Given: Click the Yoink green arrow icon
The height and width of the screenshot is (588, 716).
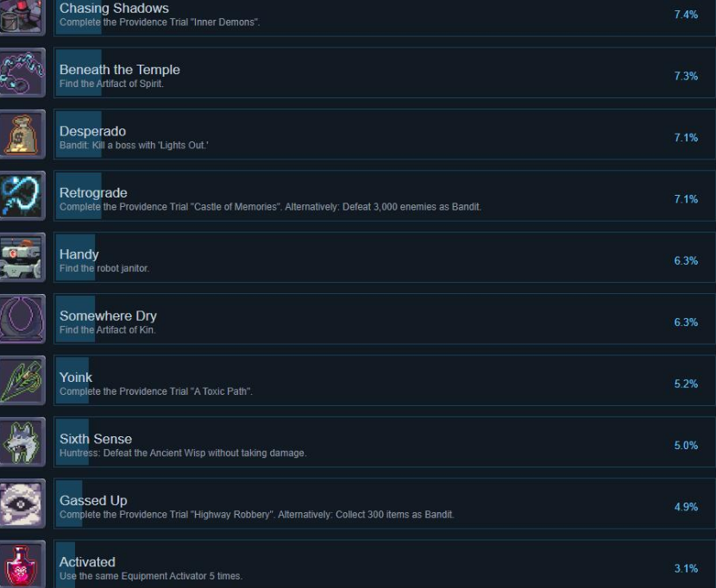Looking at the screenshot, I should (x=22, y=380).
